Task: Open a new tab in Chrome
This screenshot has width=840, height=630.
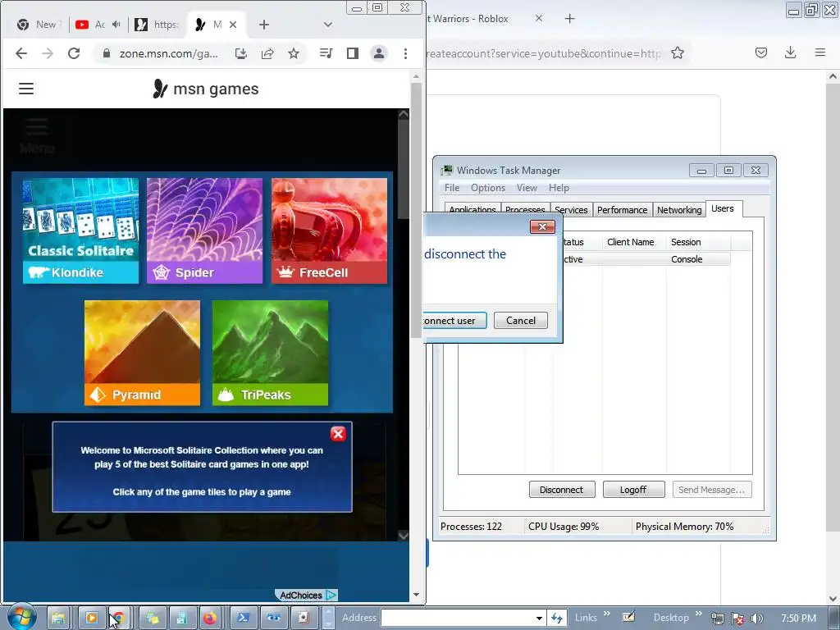Action: 263,25
